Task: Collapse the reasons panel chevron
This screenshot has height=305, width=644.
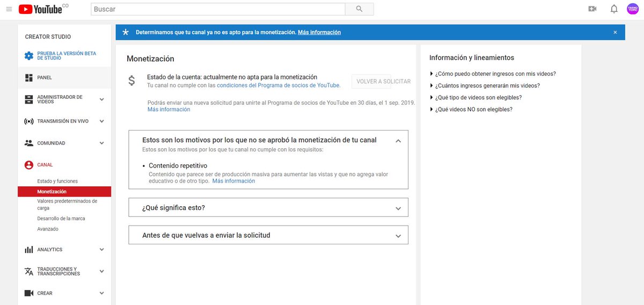Action: pos(398,141)
